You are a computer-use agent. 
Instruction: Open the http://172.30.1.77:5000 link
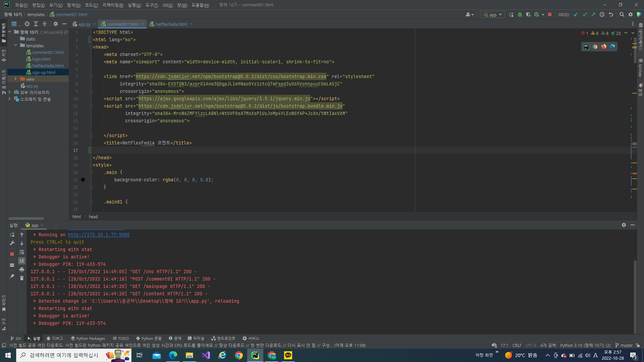(99, 235)
